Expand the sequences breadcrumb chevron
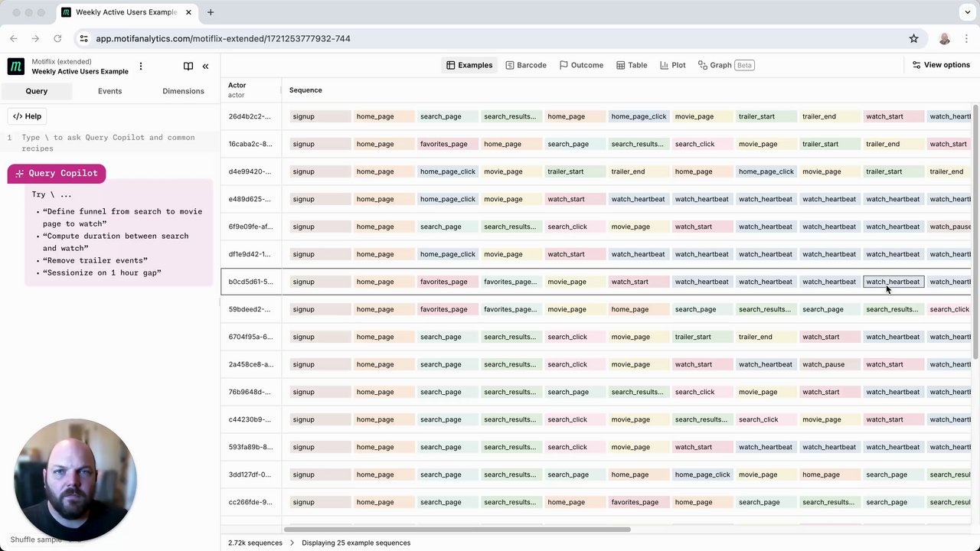This screenshot has height=551, width=980. click(291, 543)
